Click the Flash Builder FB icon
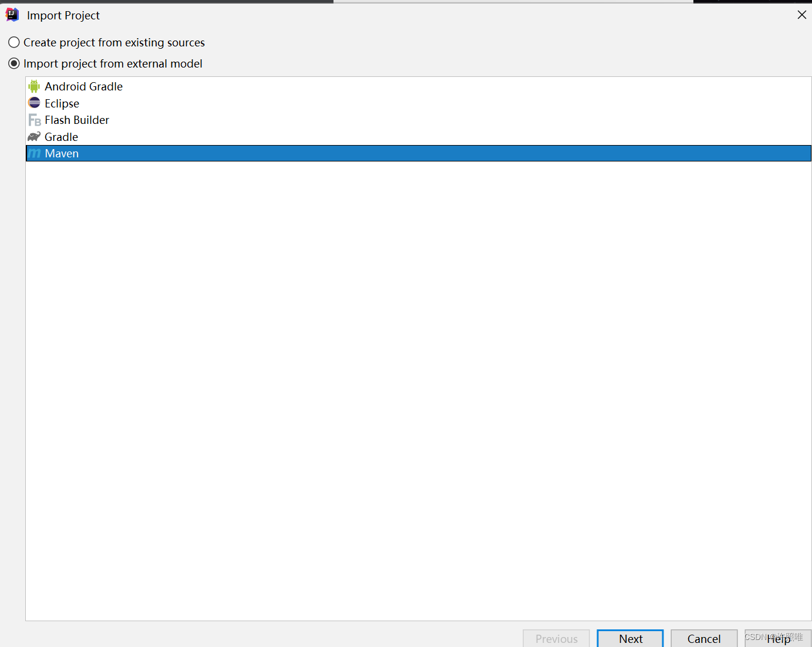This screenshot has width=812, height=647. [x=34, y=120]
